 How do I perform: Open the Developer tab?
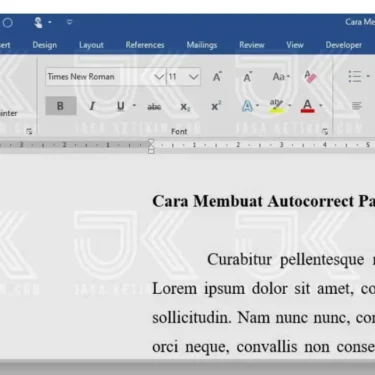click(x=344, y=45)
